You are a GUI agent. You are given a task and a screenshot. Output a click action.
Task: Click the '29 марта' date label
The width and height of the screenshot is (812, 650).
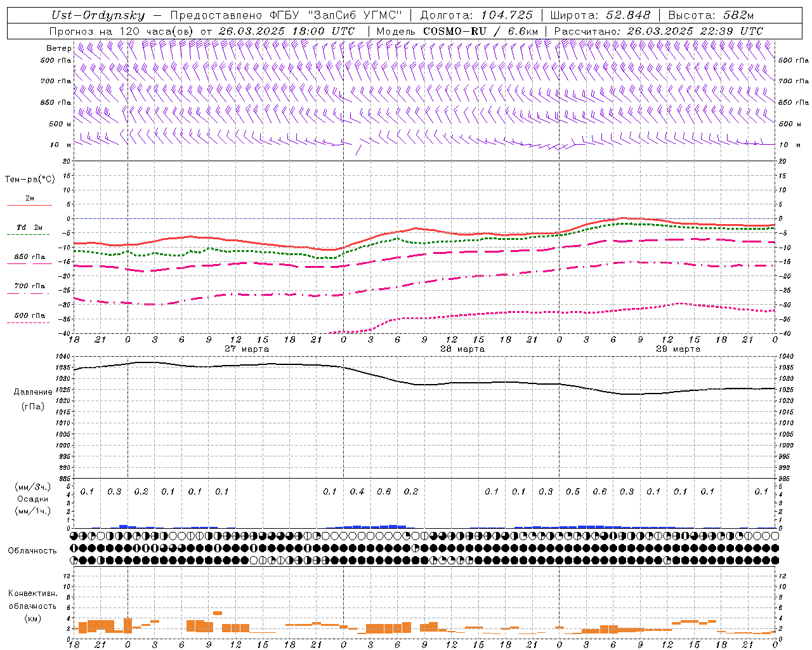tap(678, 349)
